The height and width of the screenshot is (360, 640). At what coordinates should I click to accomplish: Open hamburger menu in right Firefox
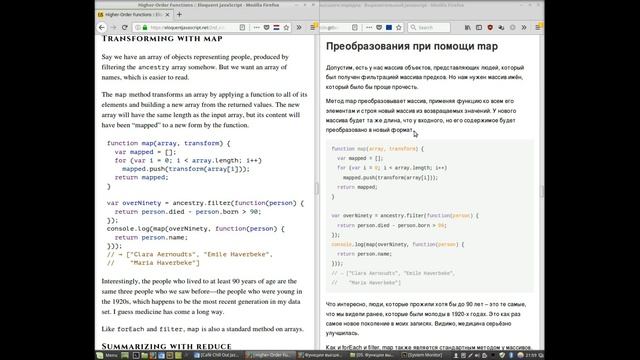pyautogui.click(x=538, y=27)
